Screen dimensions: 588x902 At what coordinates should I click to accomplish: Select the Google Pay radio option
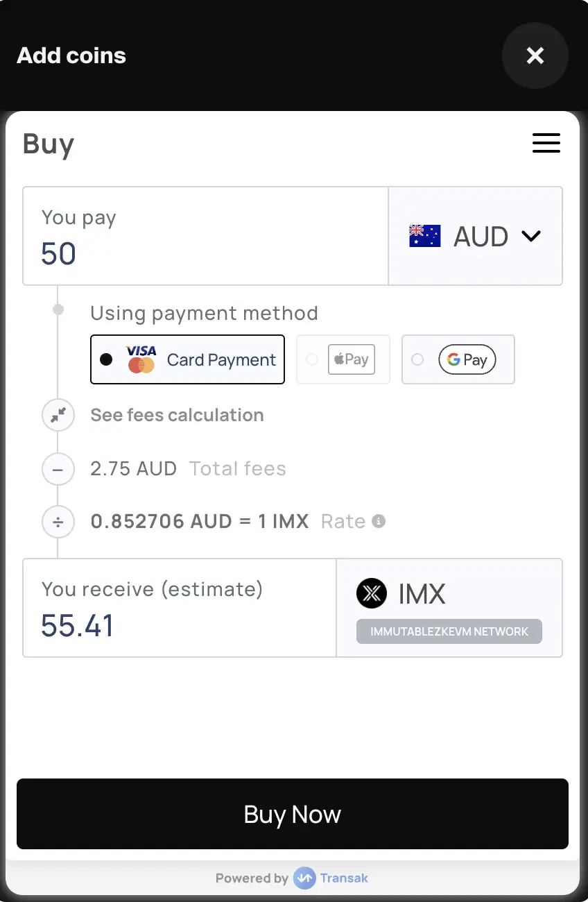click(x=417, y=359)
